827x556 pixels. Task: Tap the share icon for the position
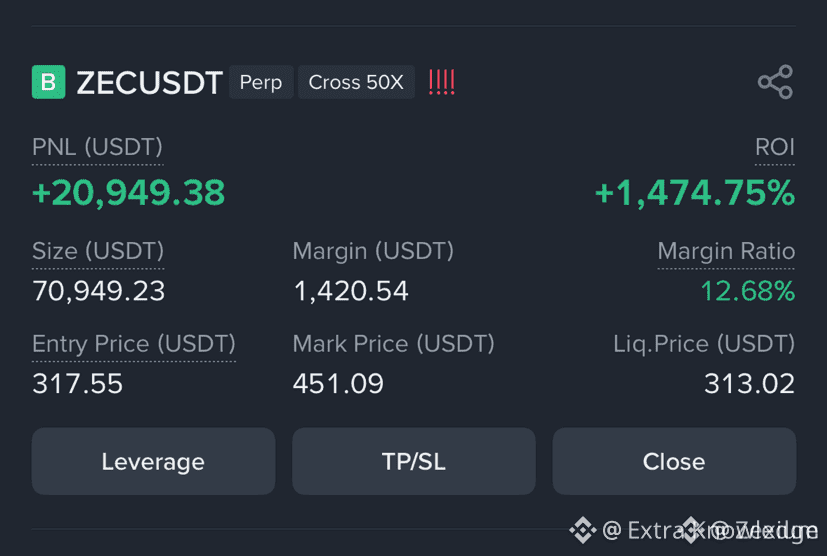tap(775, 82)
